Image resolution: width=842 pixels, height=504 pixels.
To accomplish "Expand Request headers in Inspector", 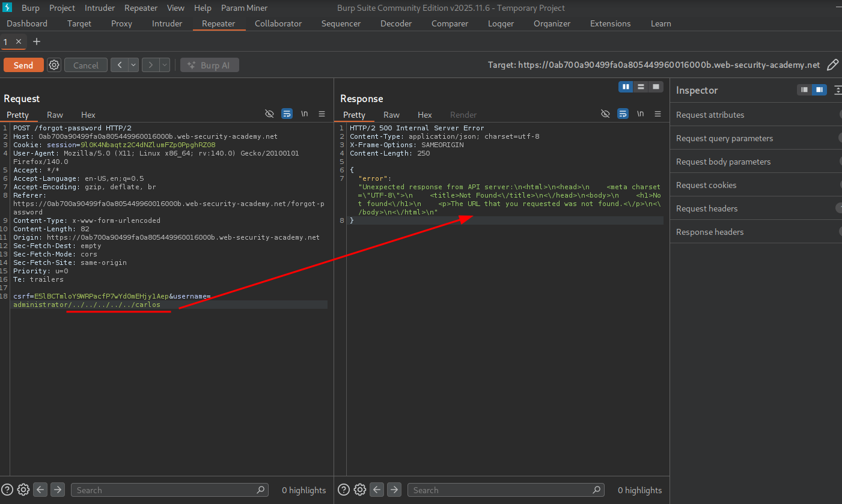I will [756, 208].
